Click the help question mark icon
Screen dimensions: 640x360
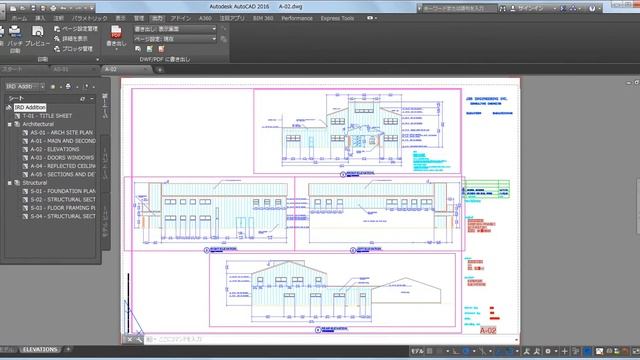point(592,8)
